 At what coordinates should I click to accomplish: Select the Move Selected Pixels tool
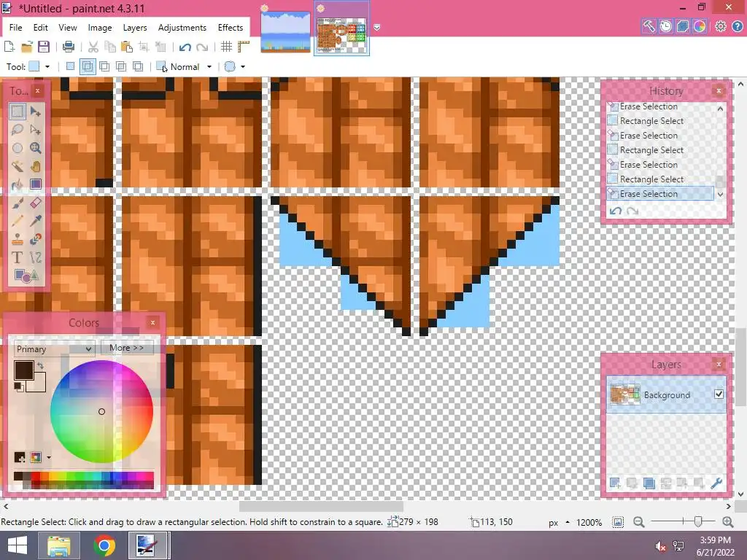[x=36, y=112]
